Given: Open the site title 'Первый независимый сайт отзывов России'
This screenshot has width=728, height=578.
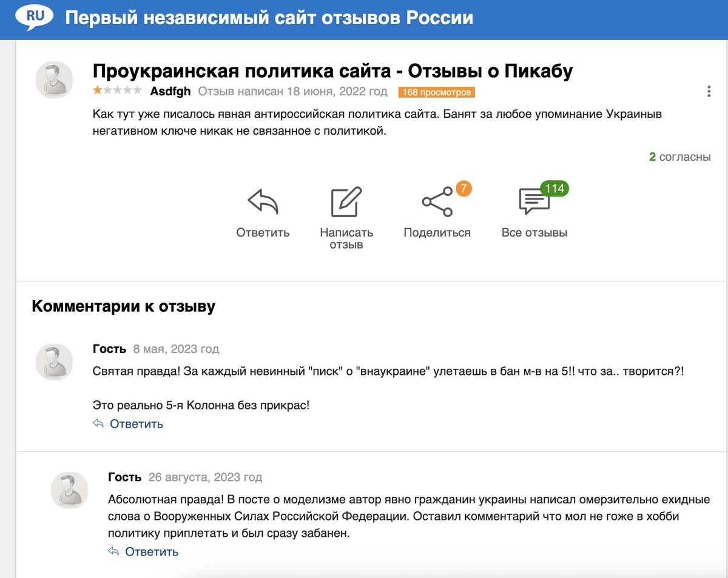Looking at the screenshot, I should coord(269,18).
